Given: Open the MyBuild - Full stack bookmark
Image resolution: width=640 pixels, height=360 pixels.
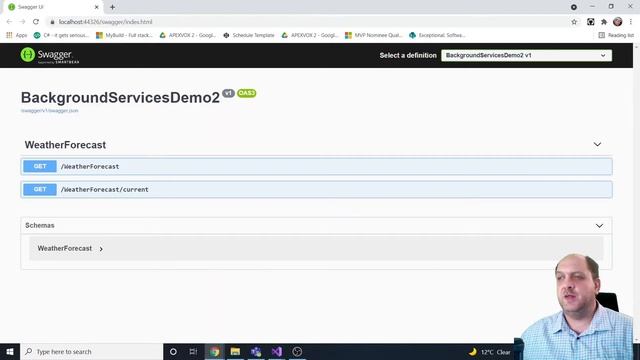Looking at the screenshot, I should [124, 36].
